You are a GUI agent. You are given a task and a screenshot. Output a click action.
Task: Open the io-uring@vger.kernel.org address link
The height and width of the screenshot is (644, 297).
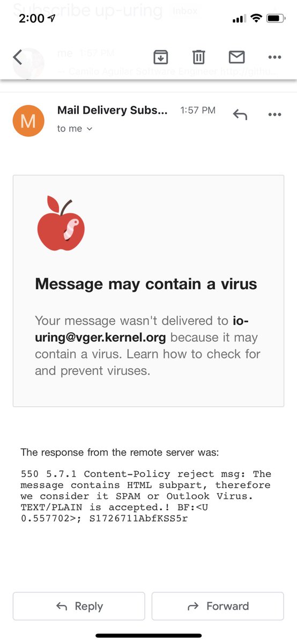click(x=142, y=329)
